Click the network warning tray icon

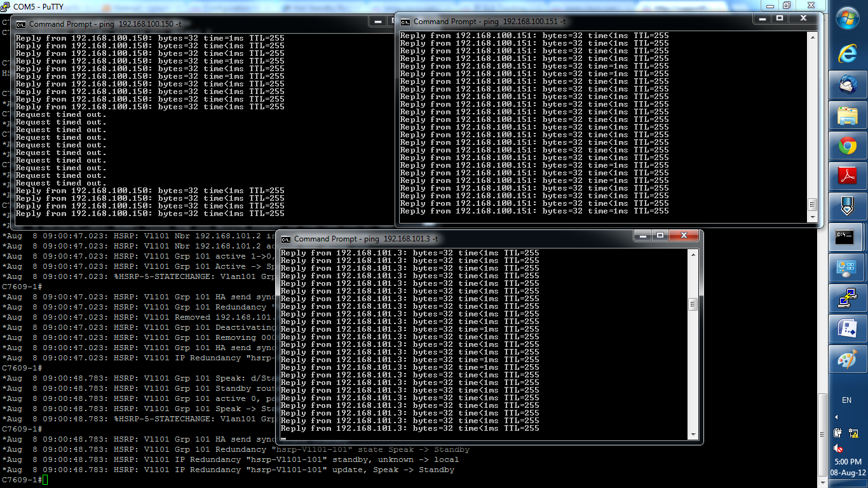[x=853, y=433]
